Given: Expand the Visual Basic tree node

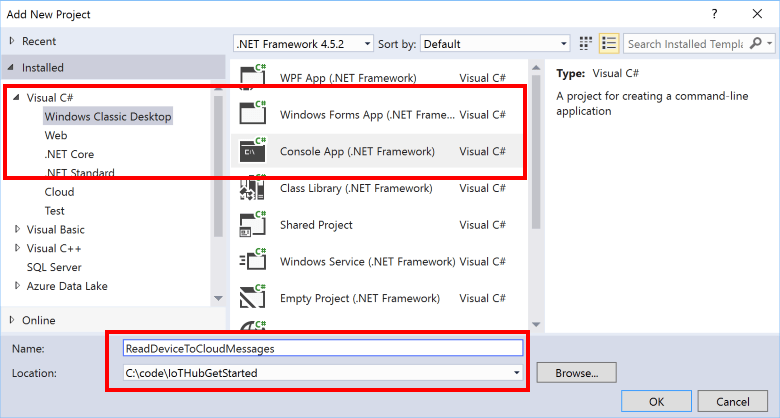Looking at the screenshot, I should pyautogui.click(x=17, y=229).
